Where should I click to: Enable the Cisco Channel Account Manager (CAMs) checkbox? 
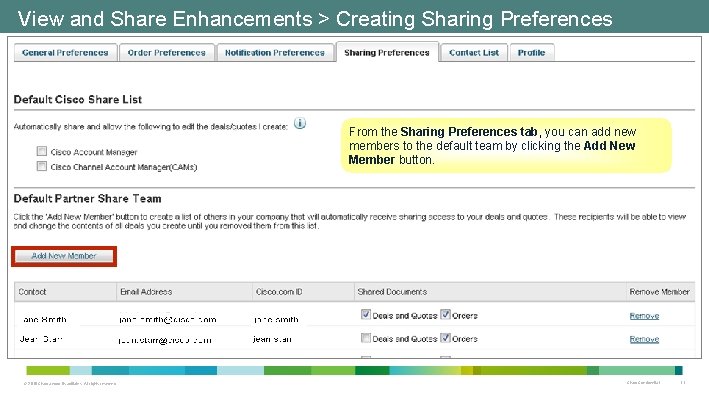(x=42, y=166)
